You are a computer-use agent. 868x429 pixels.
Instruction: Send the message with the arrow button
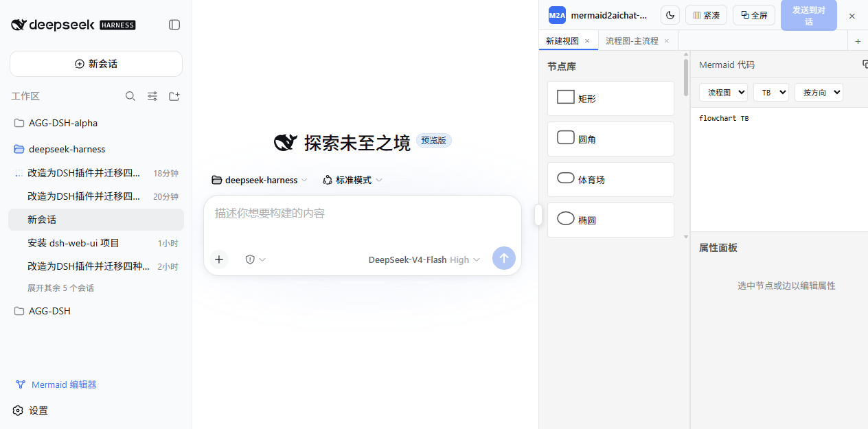pos(504,258)
